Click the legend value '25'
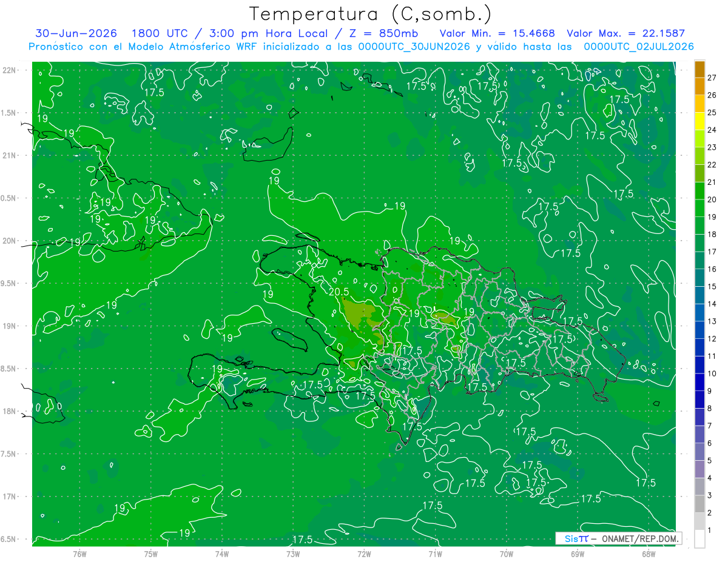728x562 pixels. tap(712, 113)
